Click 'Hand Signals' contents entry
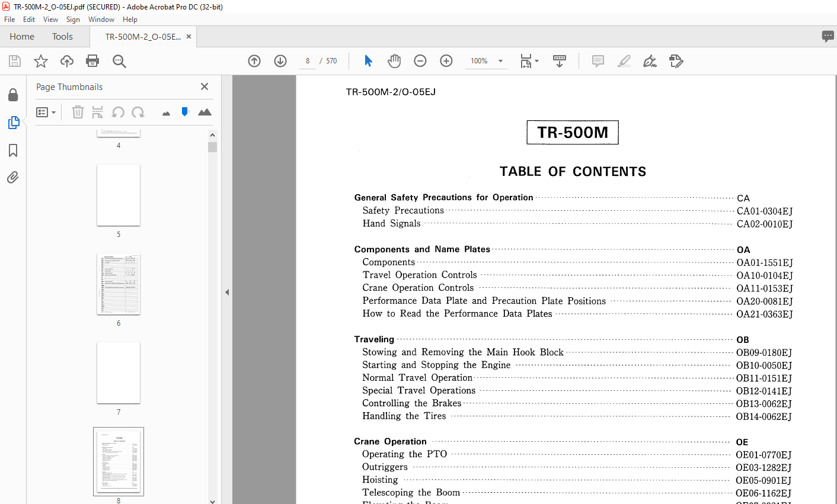This screenshot has height=504, width=837. pyautogui.click(x=391, y=223)
